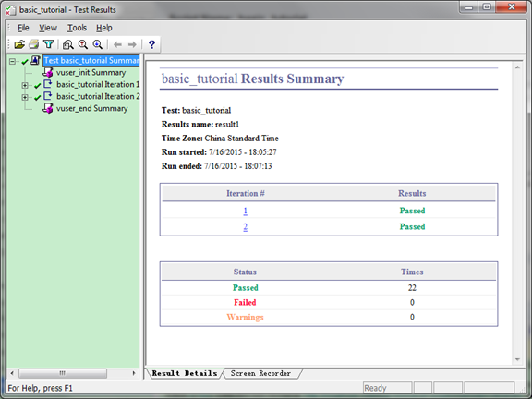Click the Results name result1 text
Screen dimensions: 532x399
point(200,124)
